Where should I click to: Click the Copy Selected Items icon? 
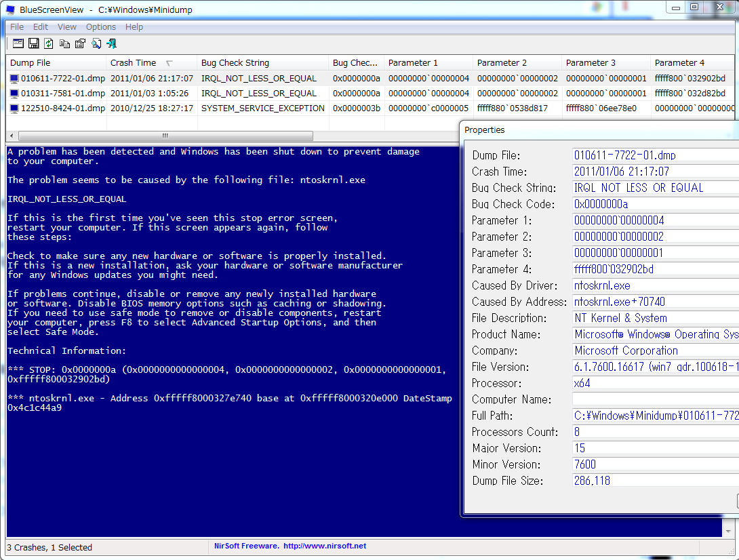tap(64, 44)
